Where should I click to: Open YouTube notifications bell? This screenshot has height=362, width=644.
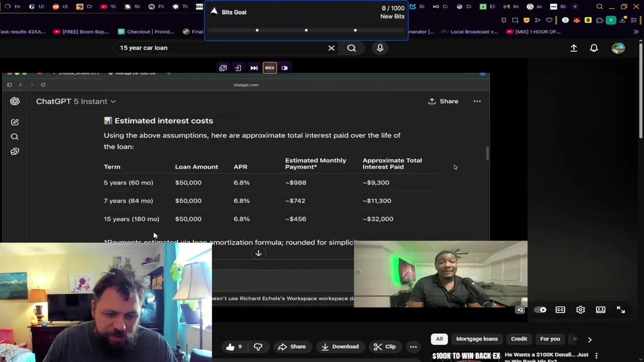point(594,48)
